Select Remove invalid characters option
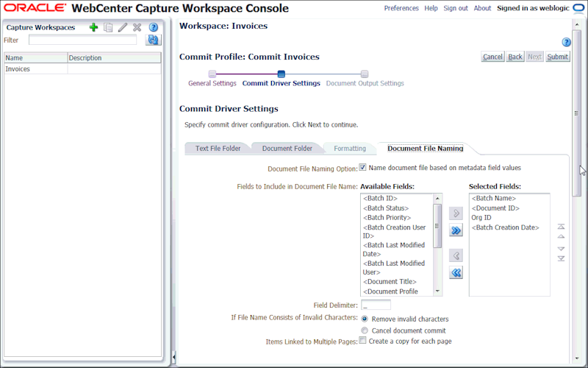 point(365,319)
